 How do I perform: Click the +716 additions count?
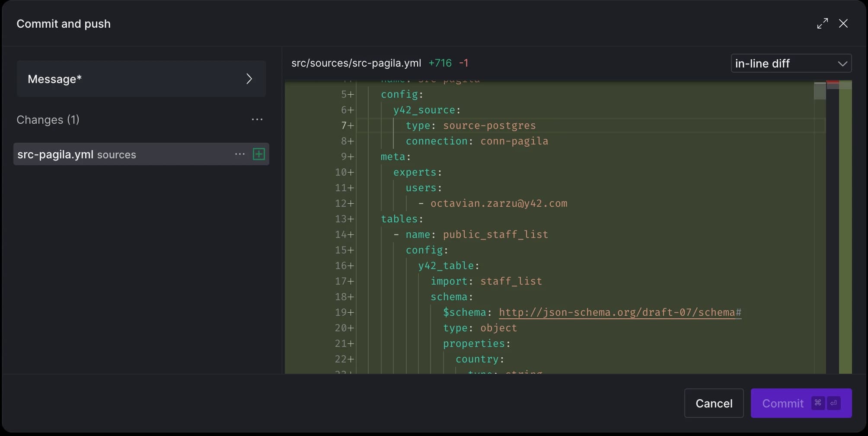pos(440,63)
